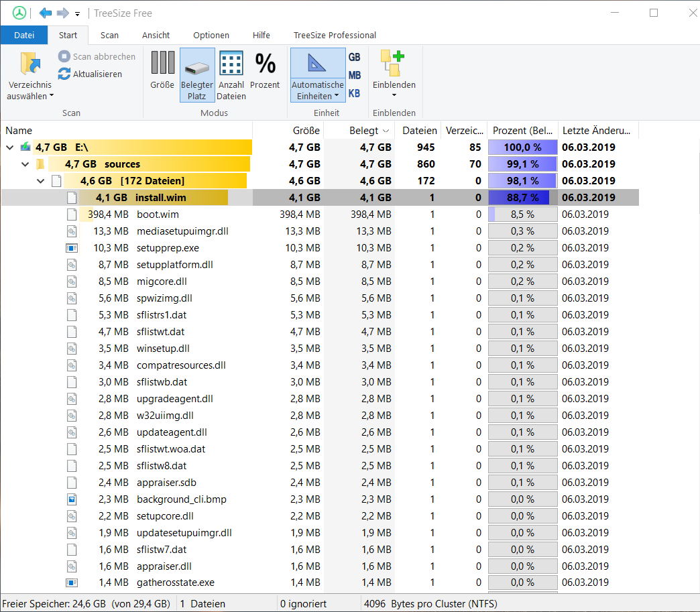Switch mode to Prozent
Screen dimensions: 700x612
(x=265, y=70)
